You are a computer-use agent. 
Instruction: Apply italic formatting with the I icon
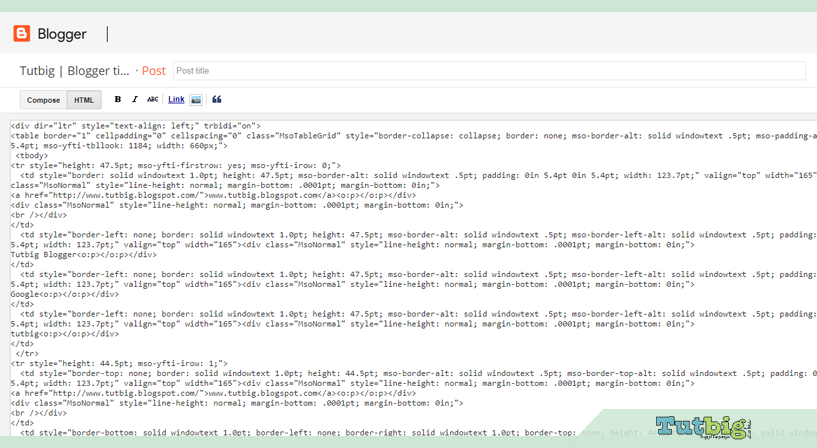tap(134, 99)
